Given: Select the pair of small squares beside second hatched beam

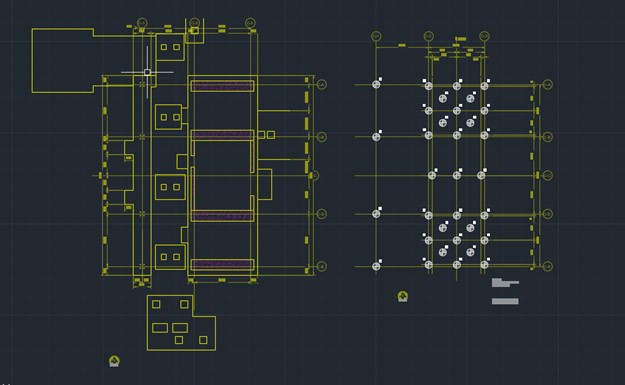Looking at the screenshot, I should [x=266, y=135].
